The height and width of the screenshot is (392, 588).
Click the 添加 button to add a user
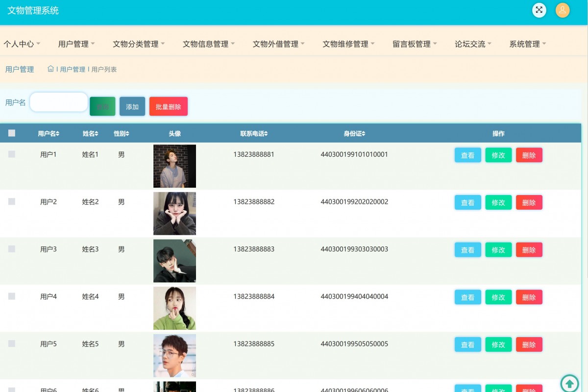pos(132,106)
